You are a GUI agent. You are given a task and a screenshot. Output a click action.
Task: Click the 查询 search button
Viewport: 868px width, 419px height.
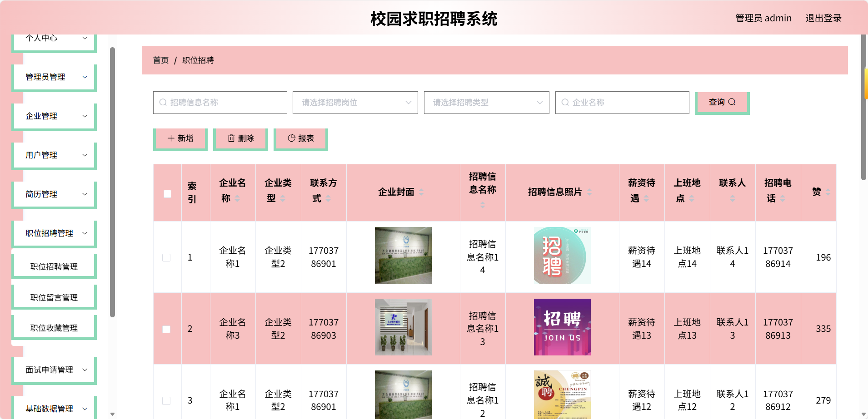click(722, 103)
